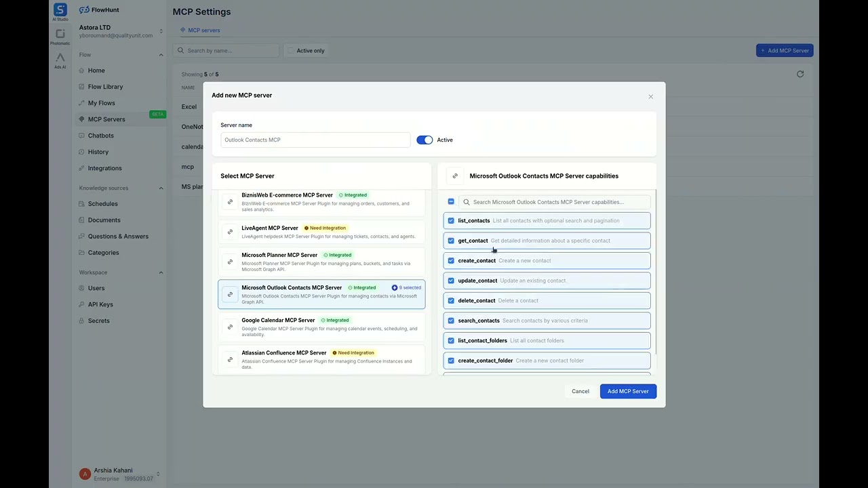Uncheck the create_contact capability
The height and width of the screenshot is (488, 868).
[451, 260]
